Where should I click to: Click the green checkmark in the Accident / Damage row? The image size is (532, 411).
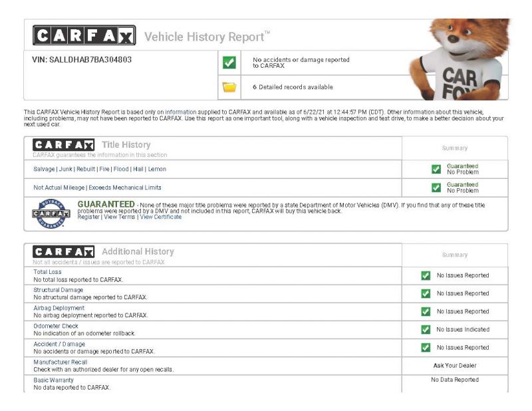click(426, 348)
